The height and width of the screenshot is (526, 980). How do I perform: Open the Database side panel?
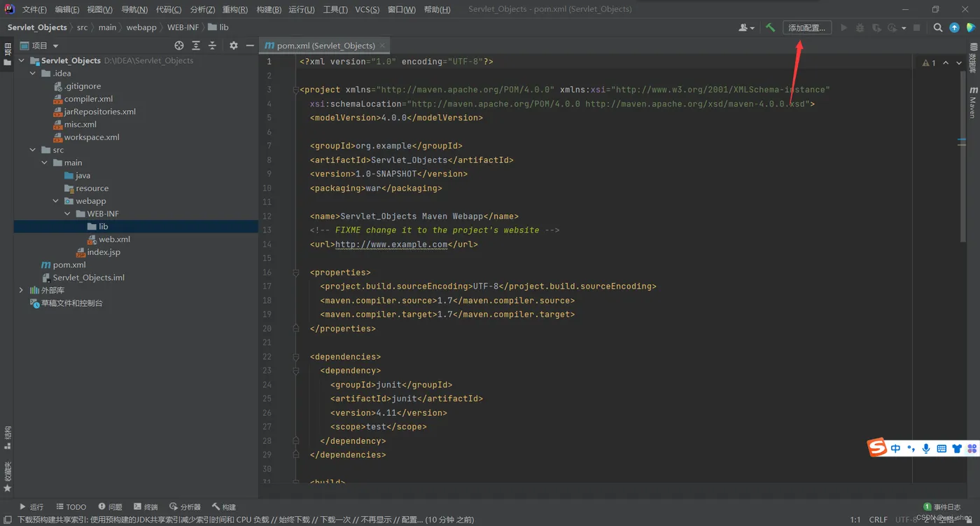(973, 59)
